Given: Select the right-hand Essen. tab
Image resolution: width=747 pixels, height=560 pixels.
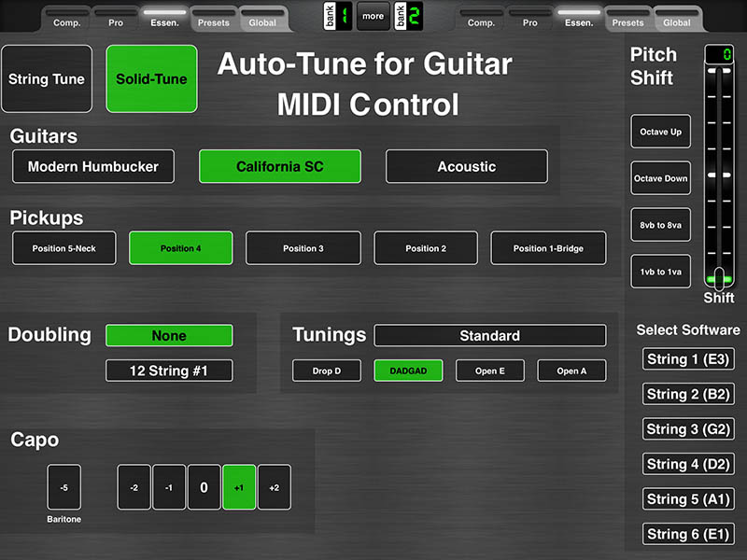Looking at the screenshot, I should coord(579,20).
